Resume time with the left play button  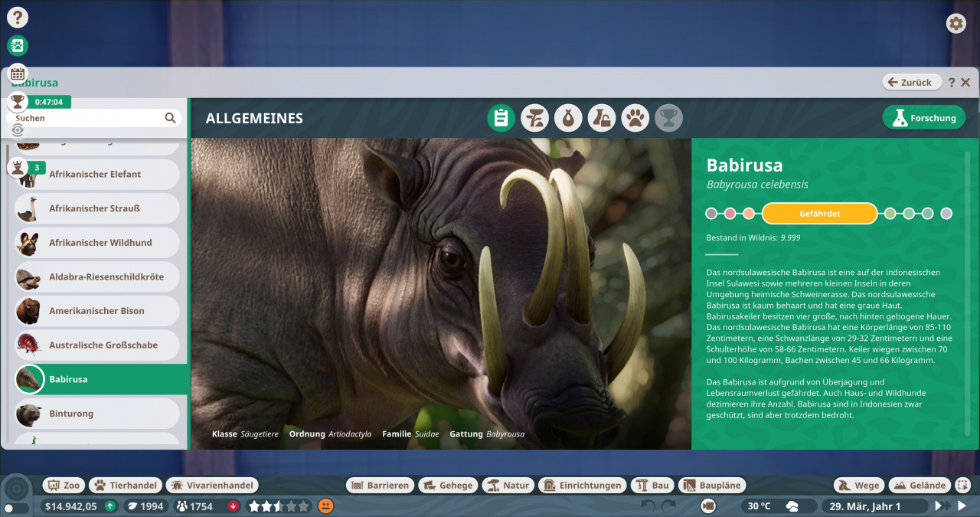click(x=938, y=506)
